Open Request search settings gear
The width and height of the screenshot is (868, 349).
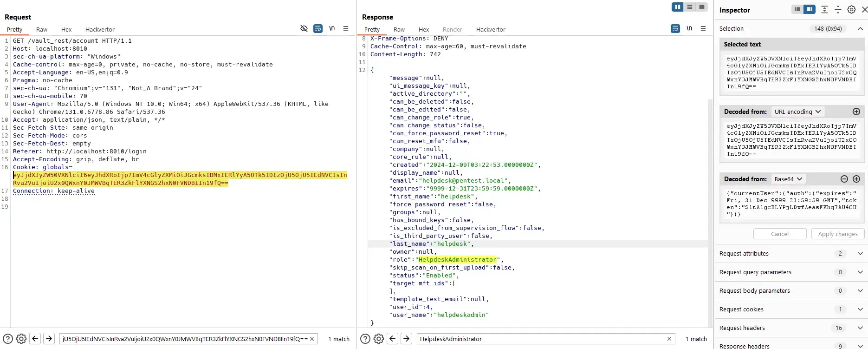point(21,339)
